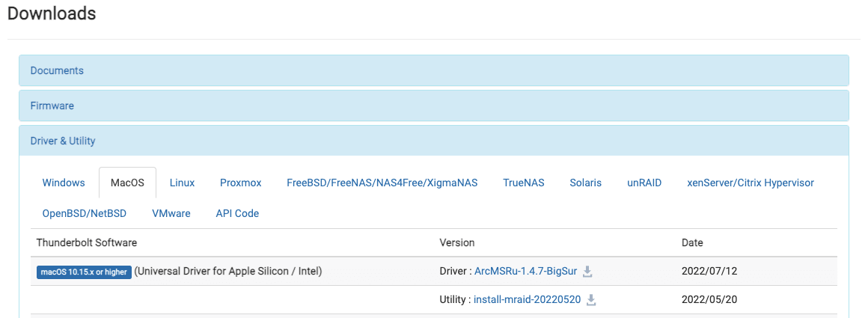Expand the Firmware section
This screenshot has width=868, height=318.
(52, 106)
